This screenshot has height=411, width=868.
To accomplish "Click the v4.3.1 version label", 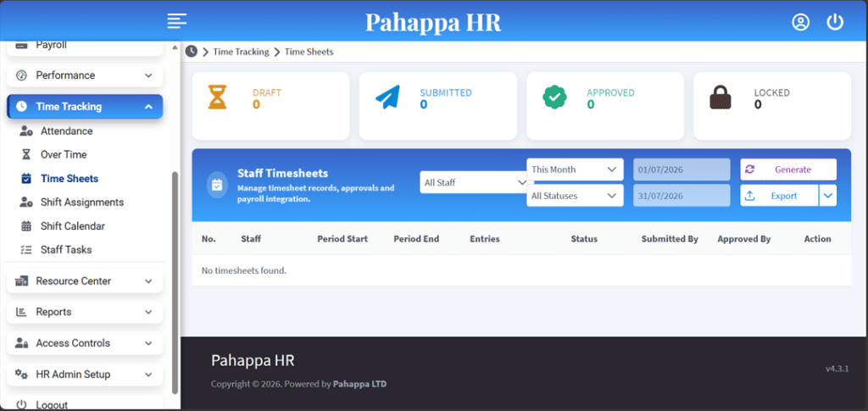I will [837, 369].
